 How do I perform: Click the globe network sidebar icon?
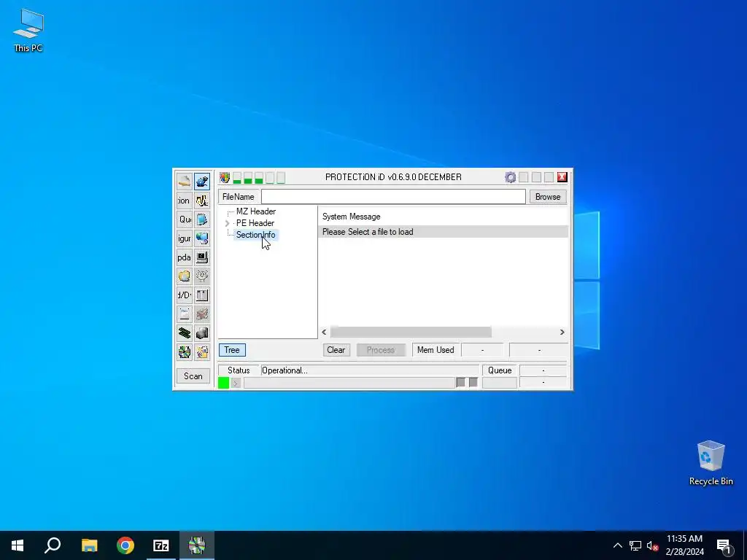click(202, 238)
